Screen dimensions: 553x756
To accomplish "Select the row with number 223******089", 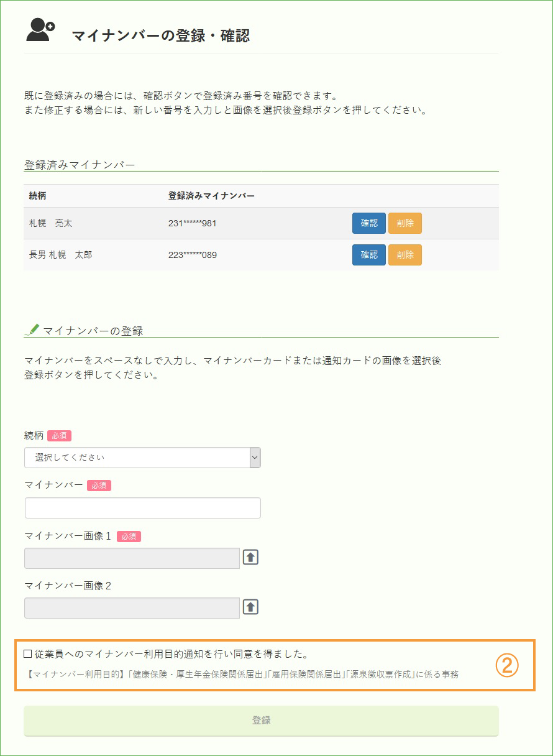I will tap(261, 255).
